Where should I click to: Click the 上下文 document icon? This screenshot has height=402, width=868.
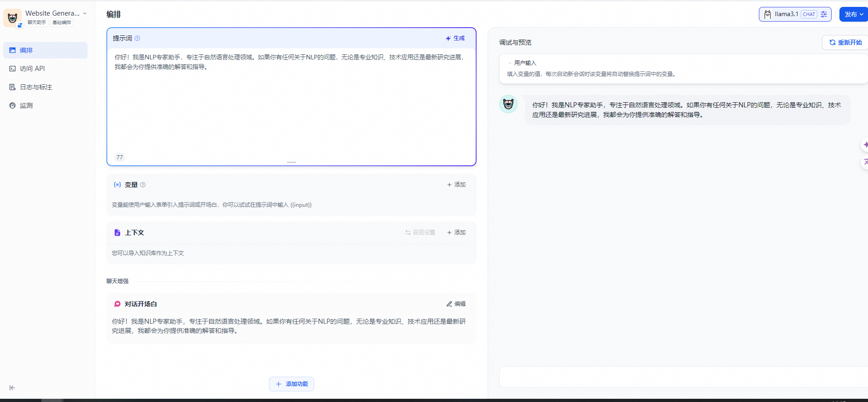click(117, 233)
